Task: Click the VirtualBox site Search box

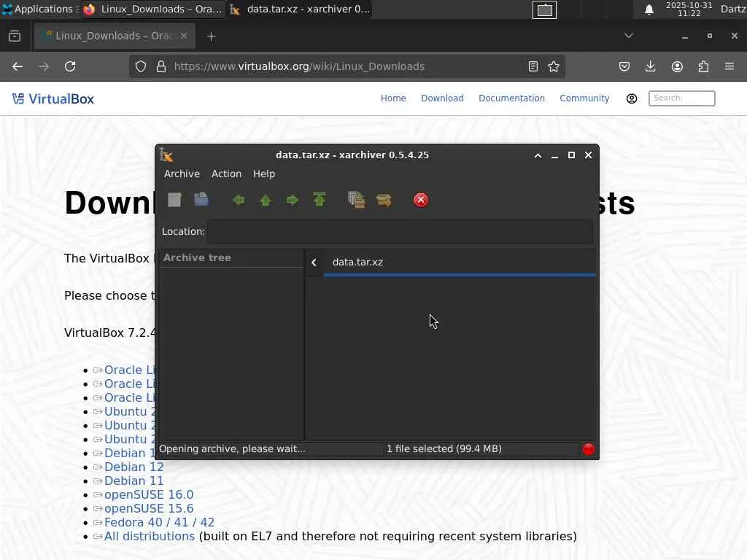Action: point(681,98)
